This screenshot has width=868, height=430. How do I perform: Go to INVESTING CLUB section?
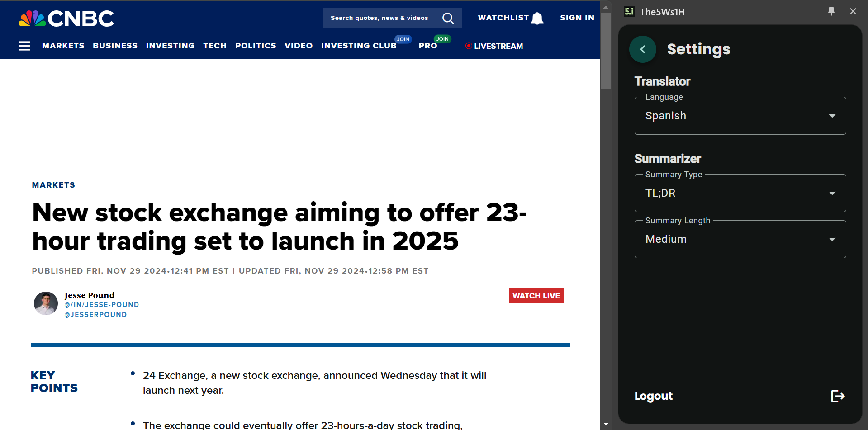359,46
